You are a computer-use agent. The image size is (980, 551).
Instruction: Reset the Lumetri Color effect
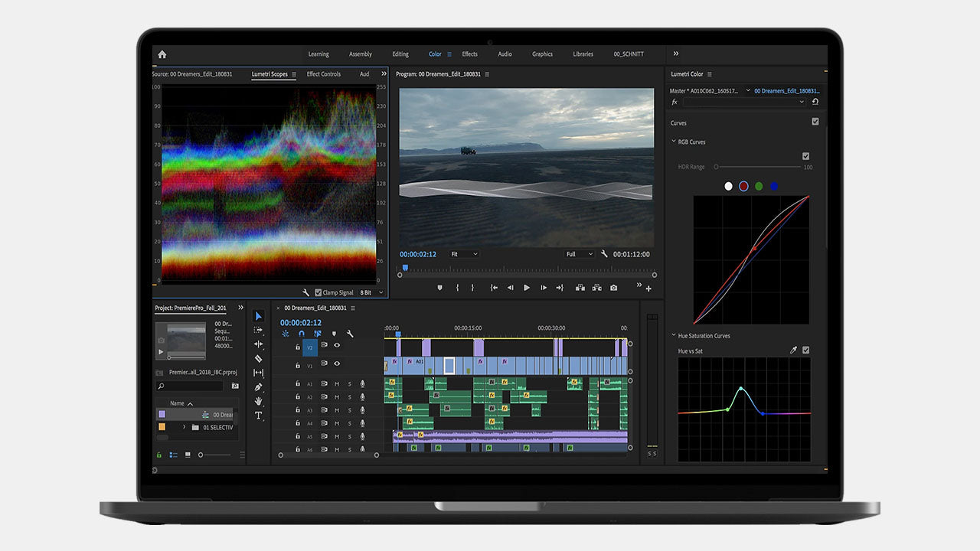[815, 102]
